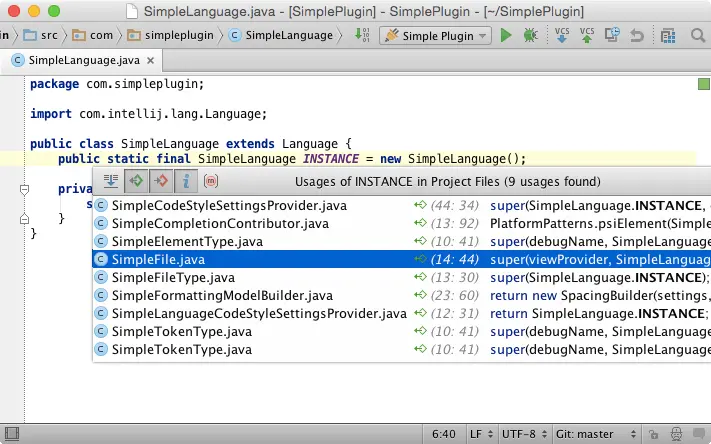Change the UTF-8 file encoding
Viewport: 711px width, 444px height.
[x=524, y=434]
